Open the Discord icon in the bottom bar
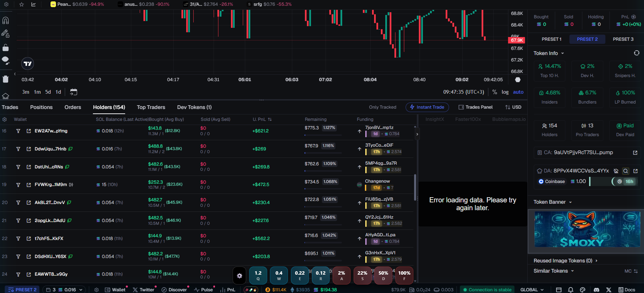This screenshot has width=644, height=293. pos(596,290)
